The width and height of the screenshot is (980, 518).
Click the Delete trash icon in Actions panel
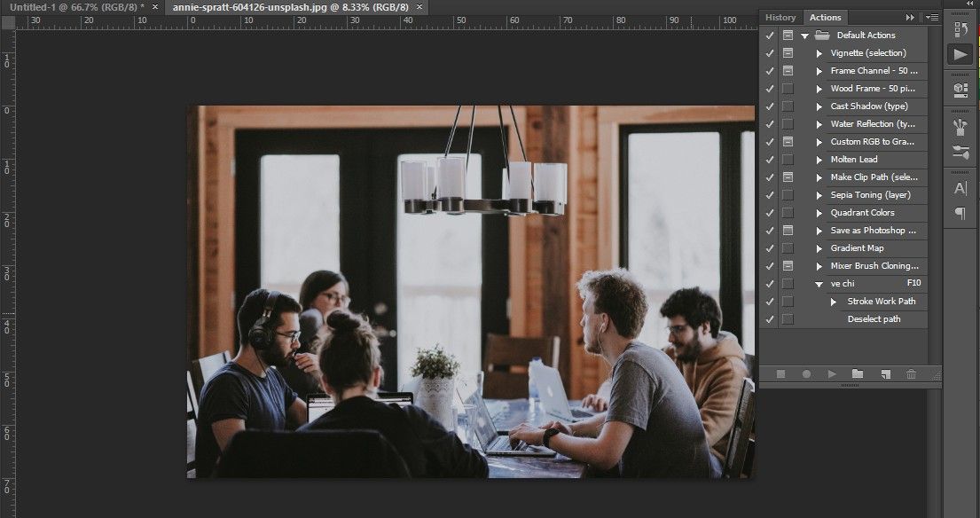tap(911, 374)
